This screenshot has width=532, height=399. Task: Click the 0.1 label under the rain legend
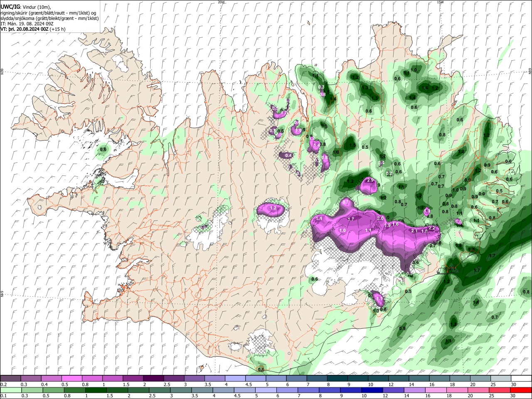pos(4,396)
